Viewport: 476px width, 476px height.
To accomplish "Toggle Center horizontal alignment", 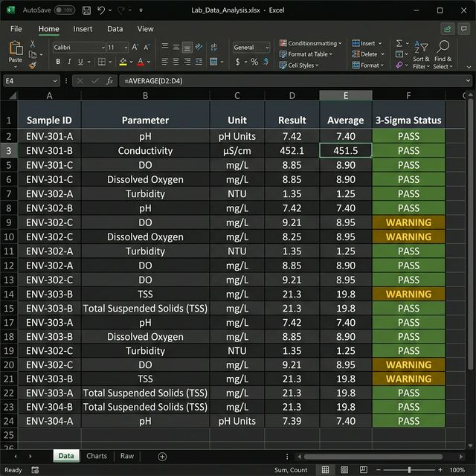I will pos(176,62).
